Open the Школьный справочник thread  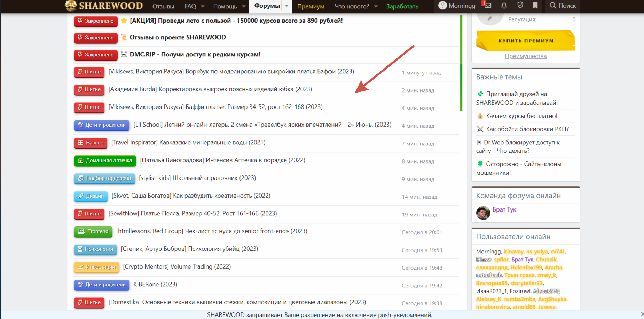tap(197, 178)
